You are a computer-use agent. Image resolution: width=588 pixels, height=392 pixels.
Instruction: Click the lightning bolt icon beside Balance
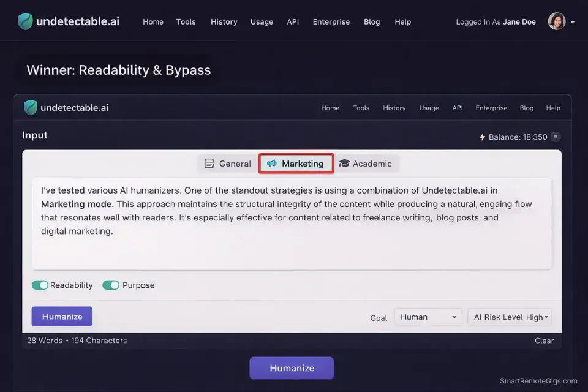(484, 137)
